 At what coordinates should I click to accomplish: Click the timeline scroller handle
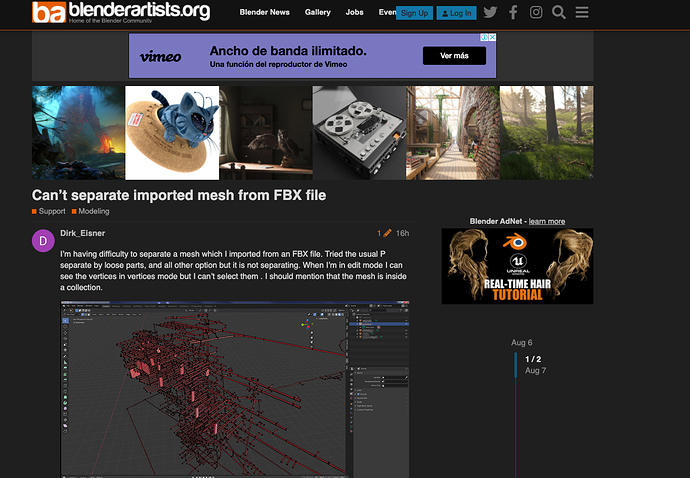(516, 365)
